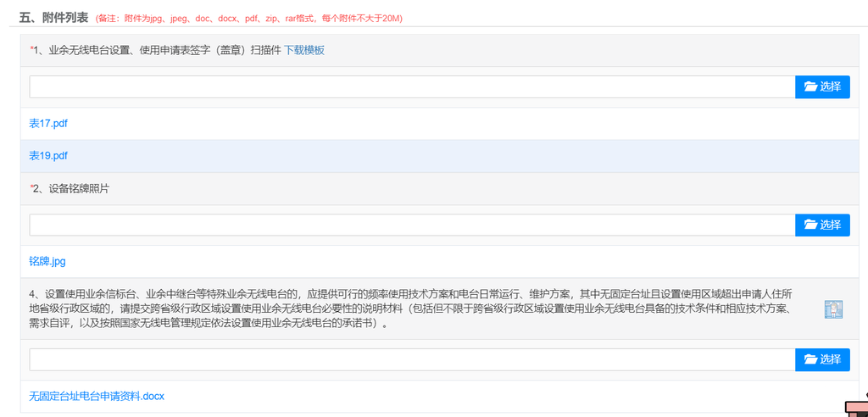This screenshot has height=417, width=868.
Task: Open the 下载模板 template download link
Action: (x=304, y=50)
